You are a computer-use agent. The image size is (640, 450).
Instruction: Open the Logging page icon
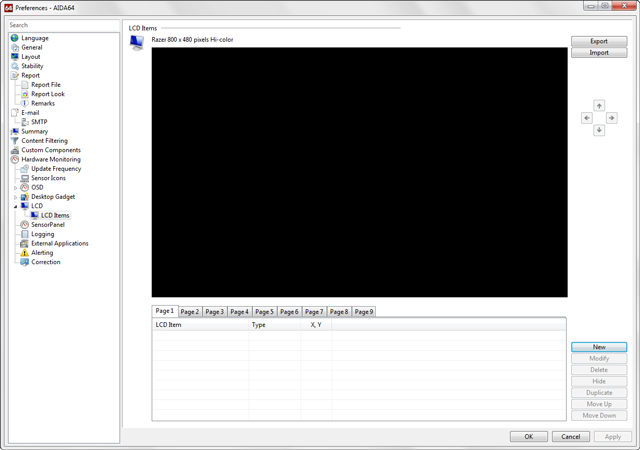pos(25,234)
